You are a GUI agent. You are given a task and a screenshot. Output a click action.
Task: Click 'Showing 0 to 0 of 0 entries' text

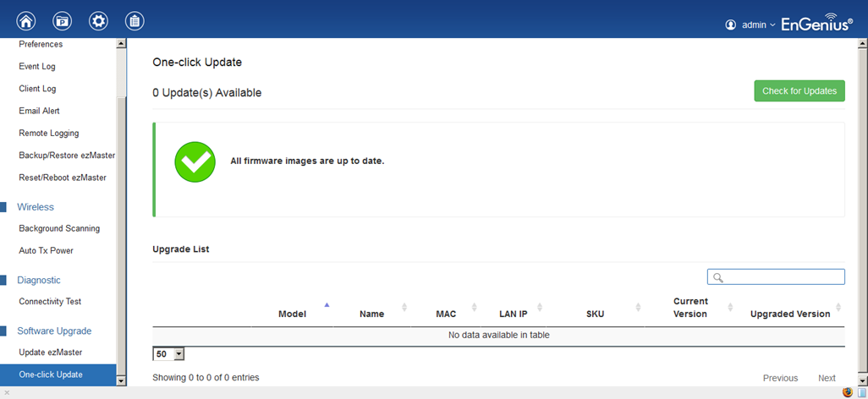tap(206, 377)
